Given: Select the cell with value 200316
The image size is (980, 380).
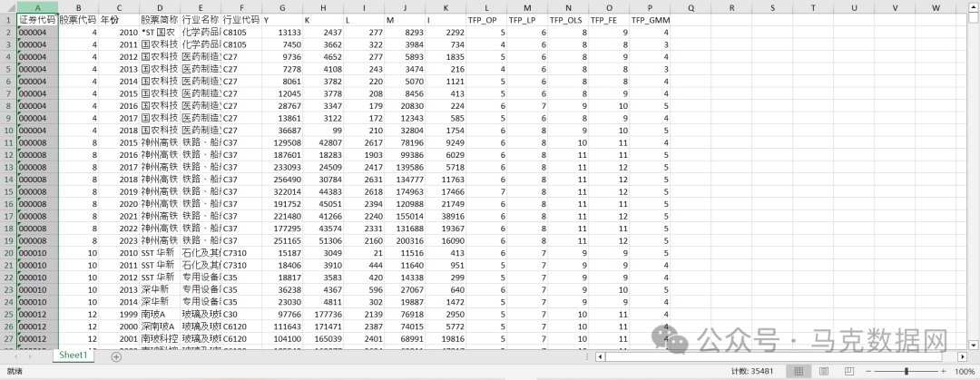Looking at the screenshot, I should pos(405,240).
